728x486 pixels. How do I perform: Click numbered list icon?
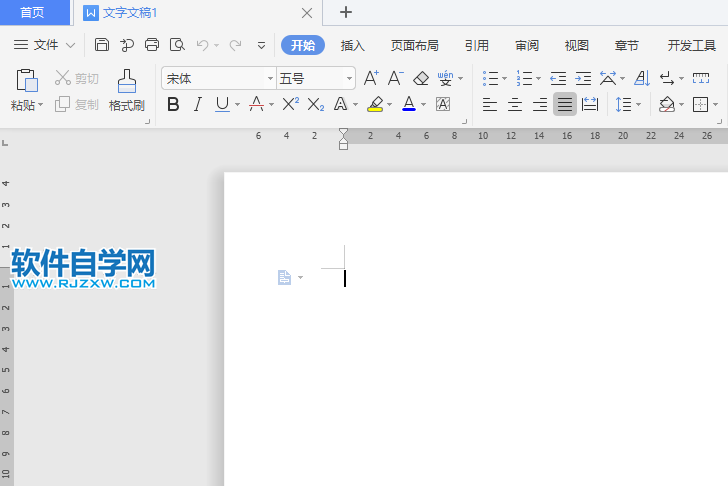tap(525, 78)
